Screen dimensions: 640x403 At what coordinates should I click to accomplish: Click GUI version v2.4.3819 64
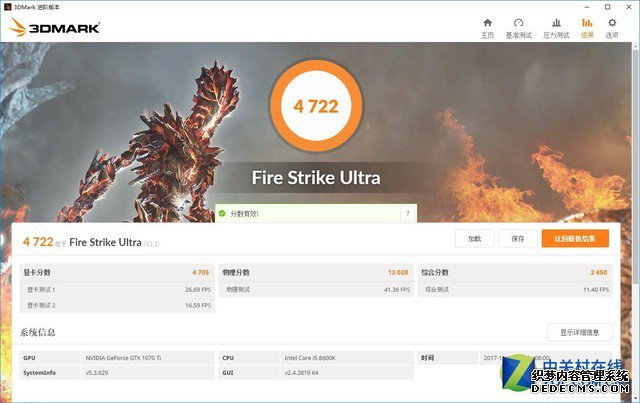301,373
